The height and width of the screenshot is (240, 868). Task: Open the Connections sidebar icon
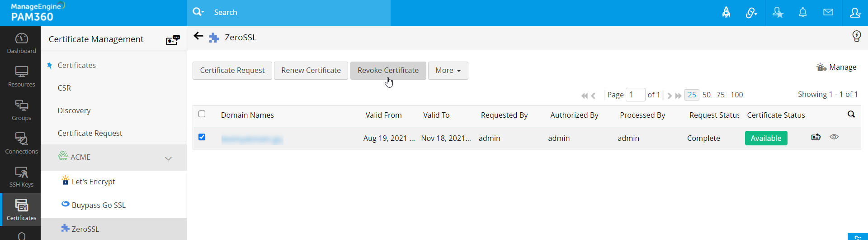(x=21, y=144)
